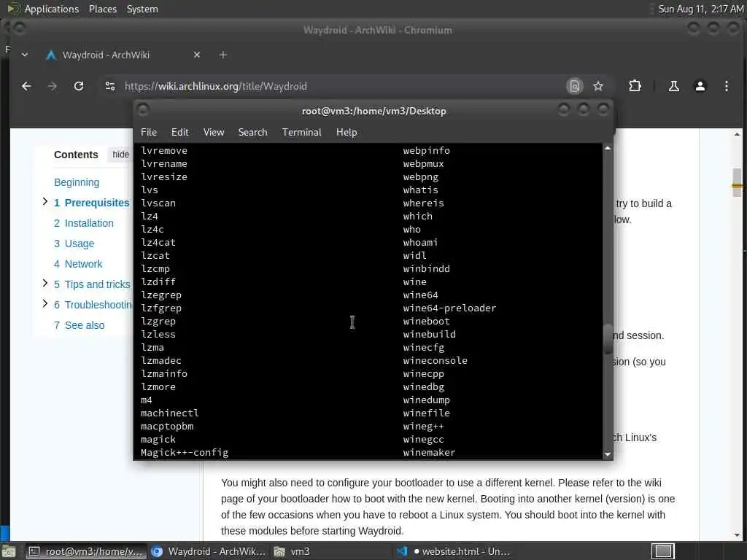Expand Tips and tricks chevron

pos(44,284)
